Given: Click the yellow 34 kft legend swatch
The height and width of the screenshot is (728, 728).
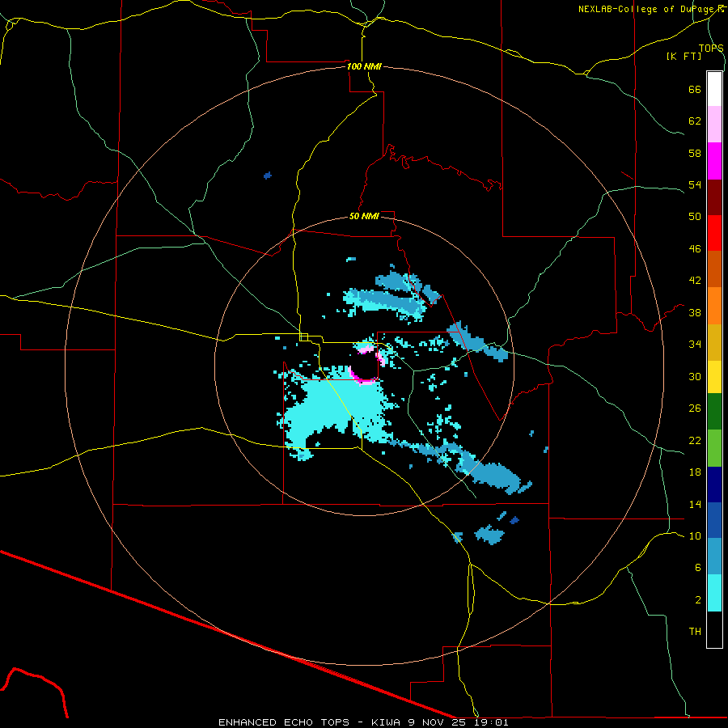Looking at the screenshot, I should (x=714, y=377).
